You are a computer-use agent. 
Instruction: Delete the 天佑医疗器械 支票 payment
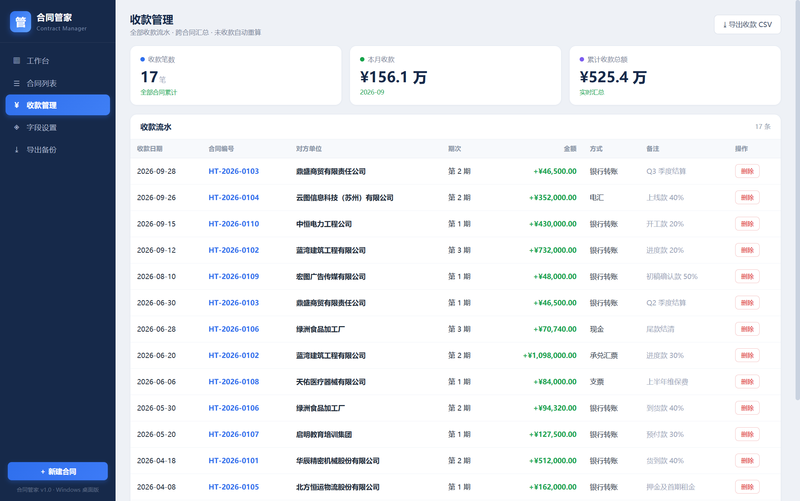click(747, 382)
